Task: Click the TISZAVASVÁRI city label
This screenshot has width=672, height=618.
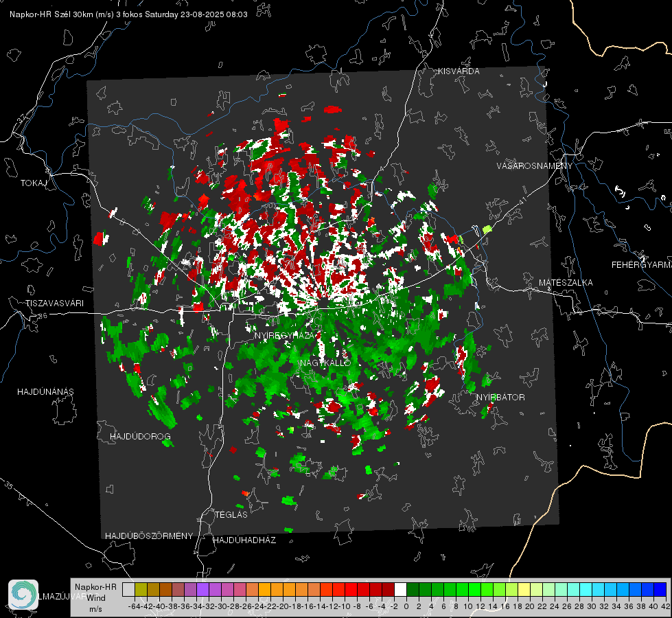Action: click(54, 304)
